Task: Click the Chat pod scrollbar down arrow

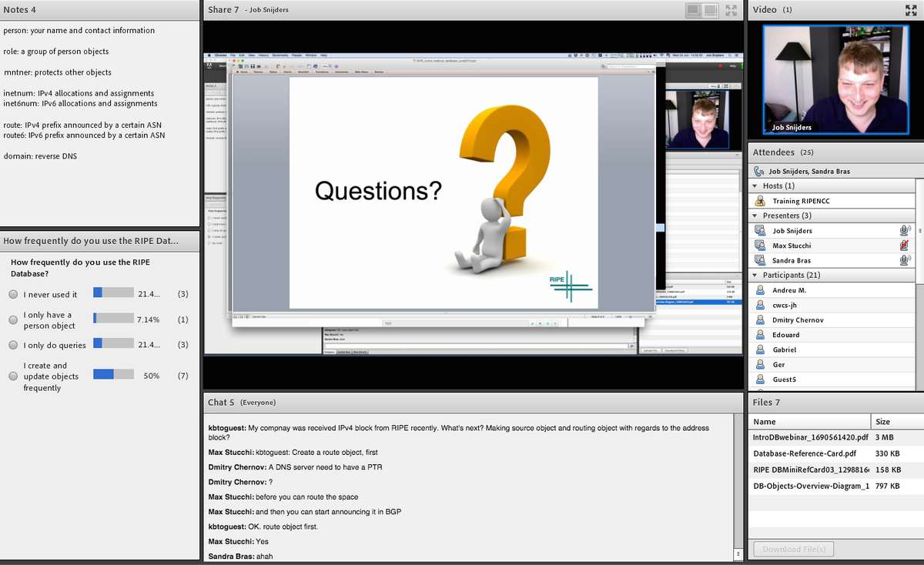Action: (x=738, y=554)
